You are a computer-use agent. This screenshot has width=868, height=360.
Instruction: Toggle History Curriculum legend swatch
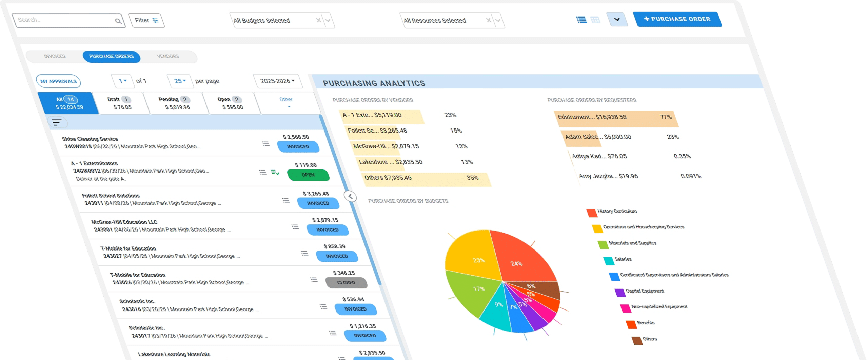[592, 213]
